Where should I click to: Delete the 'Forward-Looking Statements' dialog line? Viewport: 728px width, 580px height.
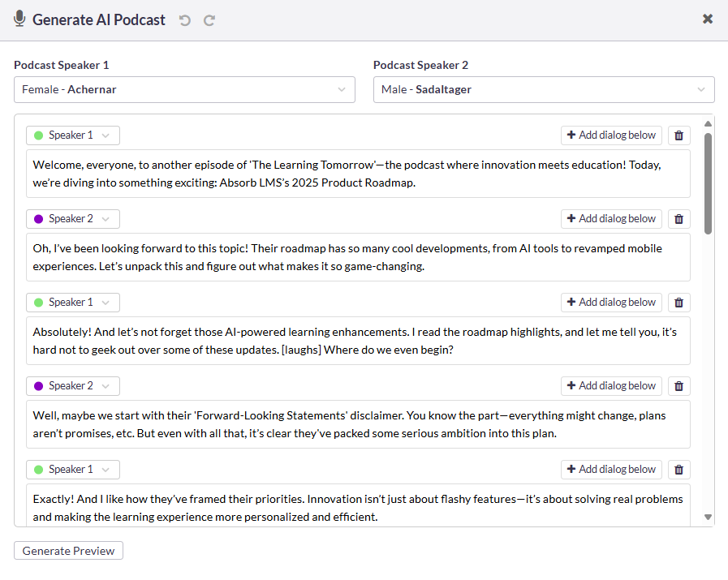pos(678,385)
